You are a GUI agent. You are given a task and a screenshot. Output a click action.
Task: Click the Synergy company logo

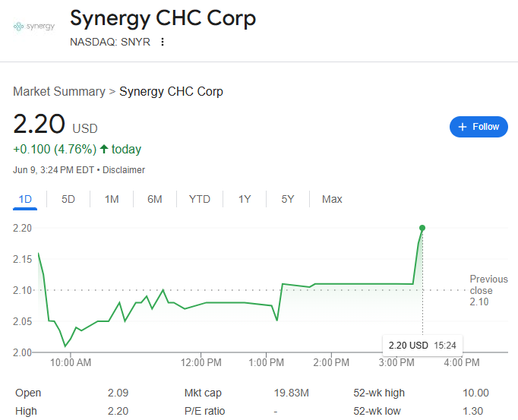tap(34, 26)
